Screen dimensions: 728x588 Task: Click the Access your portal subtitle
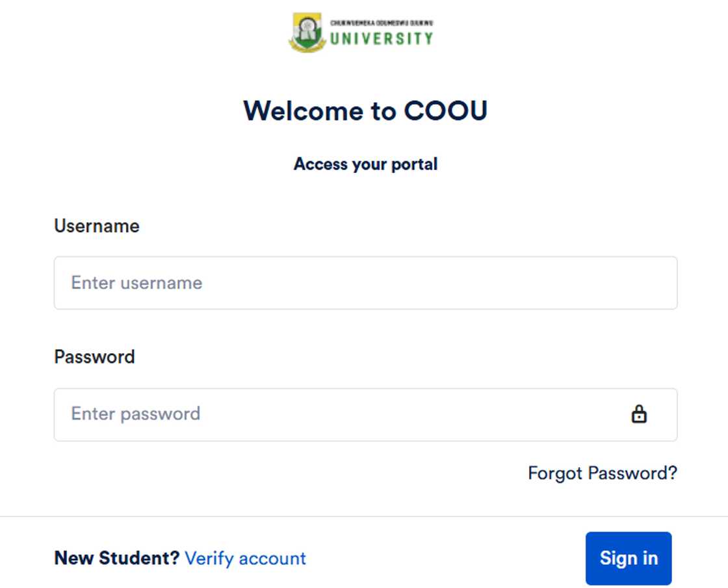[x=365, y=164]
